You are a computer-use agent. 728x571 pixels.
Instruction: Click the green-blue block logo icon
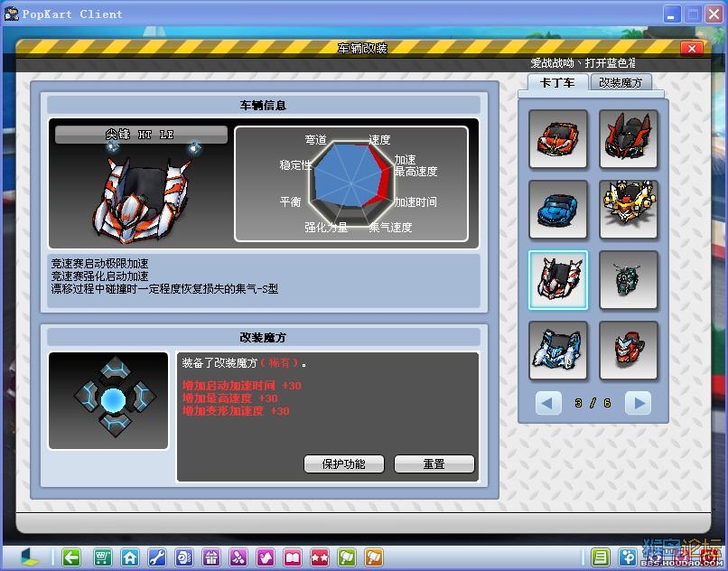tap(31, 557)
